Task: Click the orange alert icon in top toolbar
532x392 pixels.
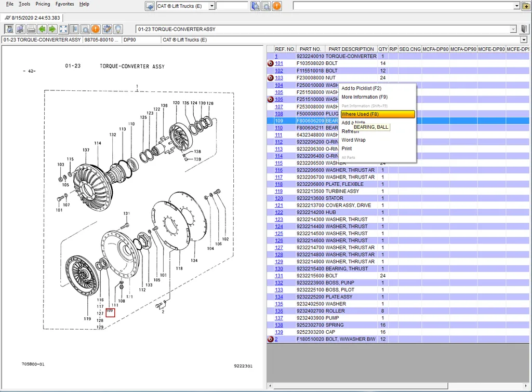Action: click(x=277, y=6)
